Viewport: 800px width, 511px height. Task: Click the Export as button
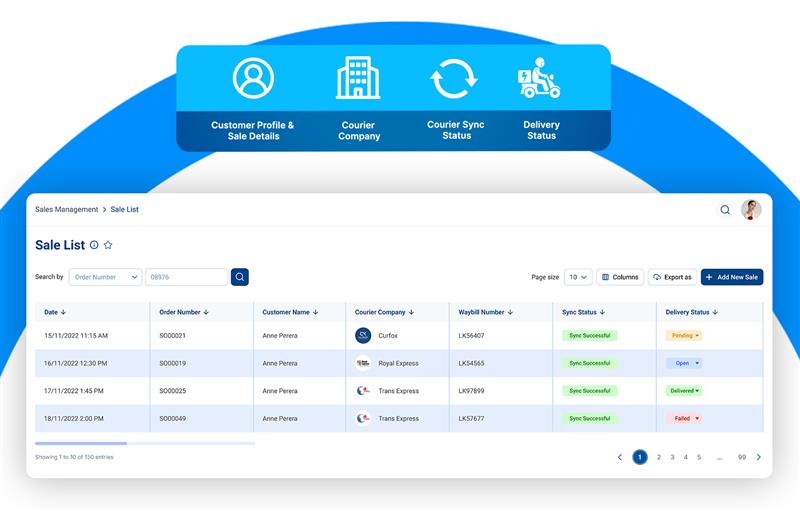point(672,277)
